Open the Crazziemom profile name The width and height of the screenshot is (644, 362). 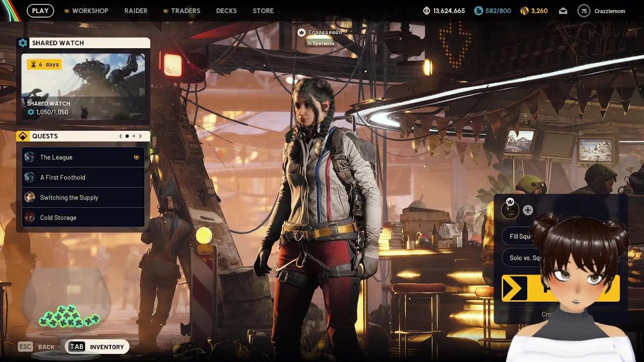(x=610, y=11)
